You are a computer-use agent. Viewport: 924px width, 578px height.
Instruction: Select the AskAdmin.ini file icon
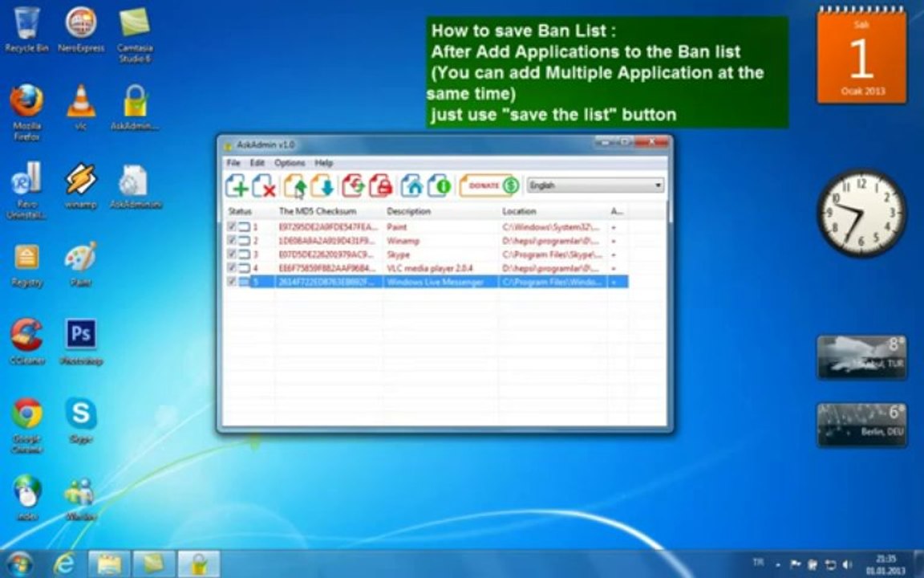point(135,185)
